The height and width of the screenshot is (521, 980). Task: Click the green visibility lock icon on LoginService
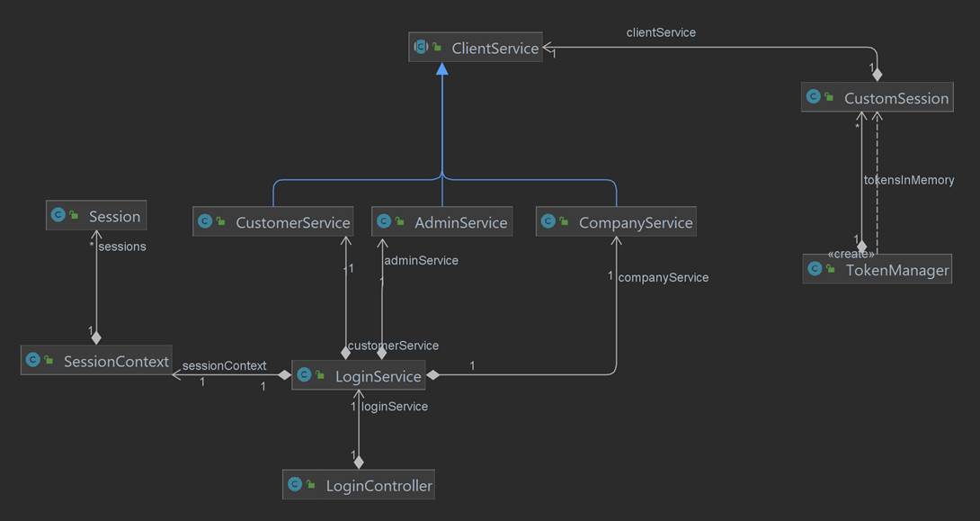[x=322, y=375]
